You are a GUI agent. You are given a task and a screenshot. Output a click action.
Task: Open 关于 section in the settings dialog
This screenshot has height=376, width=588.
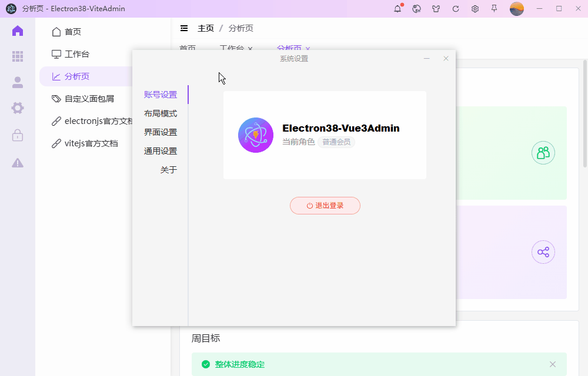169,169
